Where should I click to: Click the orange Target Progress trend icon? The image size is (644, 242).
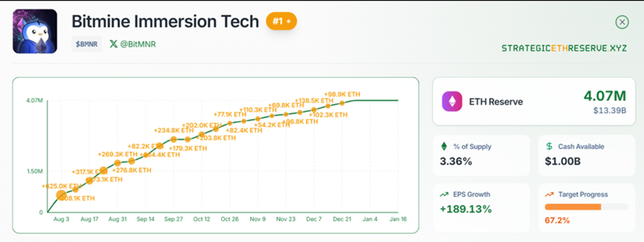point(550,195)
